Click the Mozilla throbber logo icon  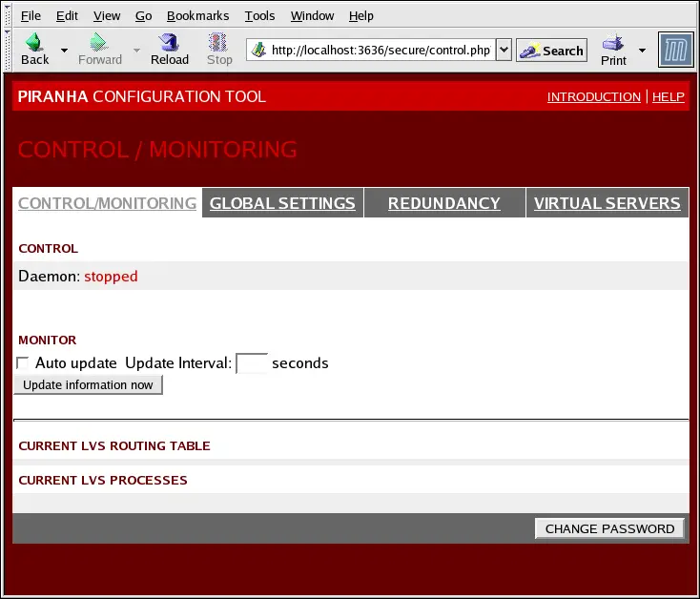coord(675,50)
